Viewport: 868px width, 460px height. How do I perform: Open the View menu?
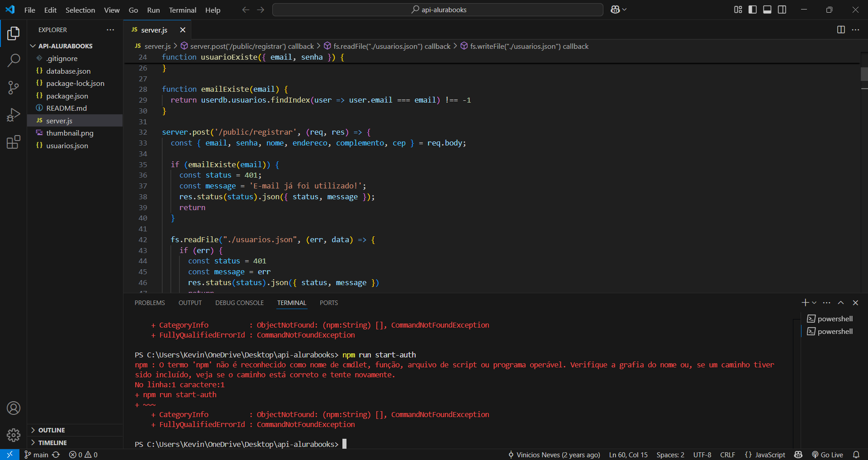tap(112, 10)
